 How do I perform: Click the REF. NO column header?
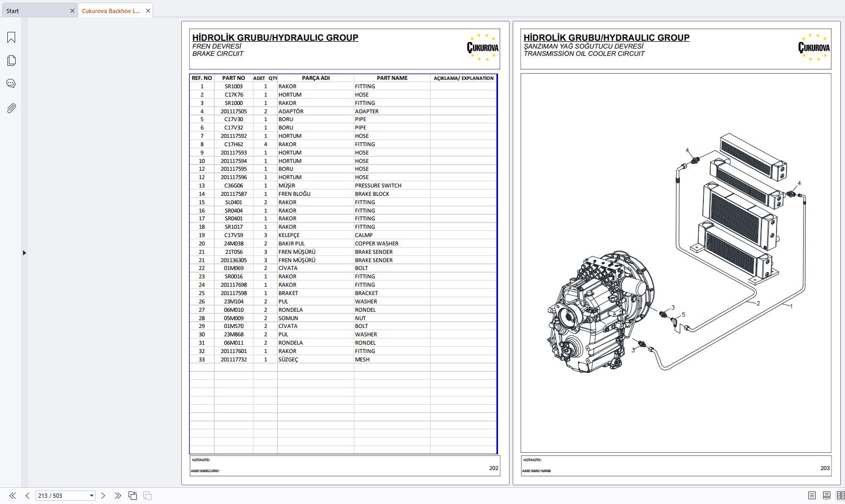click(x=202, y=78)
